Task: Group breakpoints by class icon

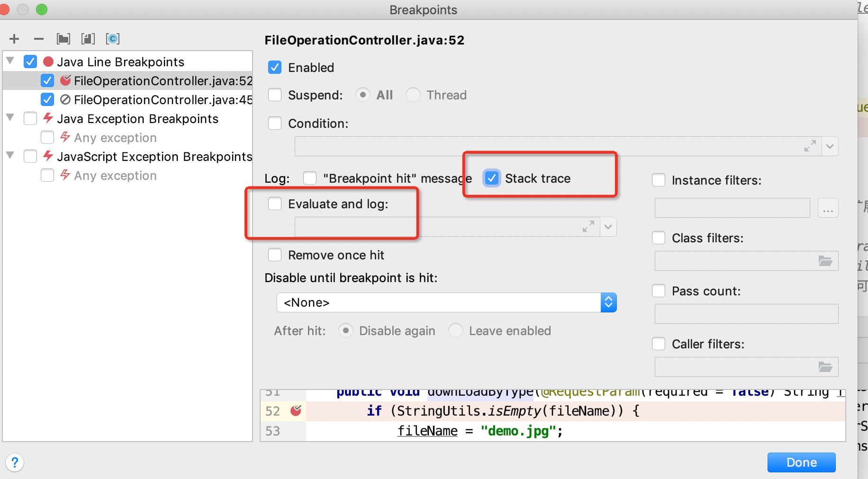Action: coord(113,39)
